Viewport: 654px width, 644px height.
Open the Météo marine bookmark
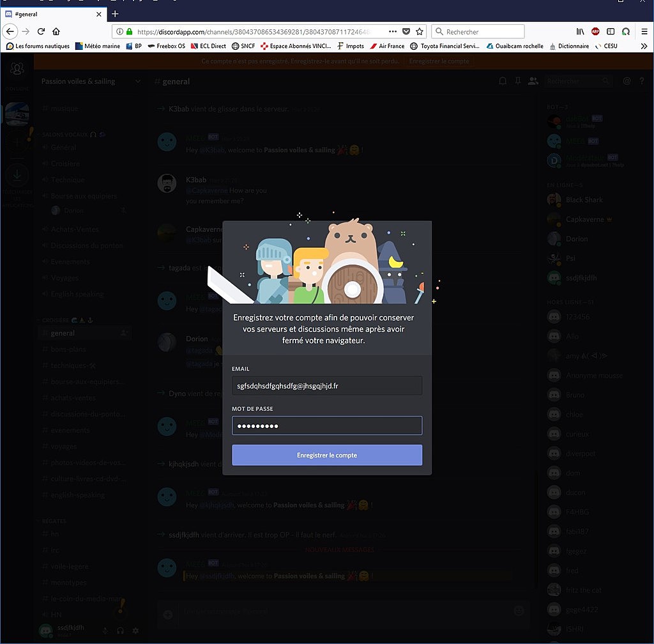[x=98, y=46]
